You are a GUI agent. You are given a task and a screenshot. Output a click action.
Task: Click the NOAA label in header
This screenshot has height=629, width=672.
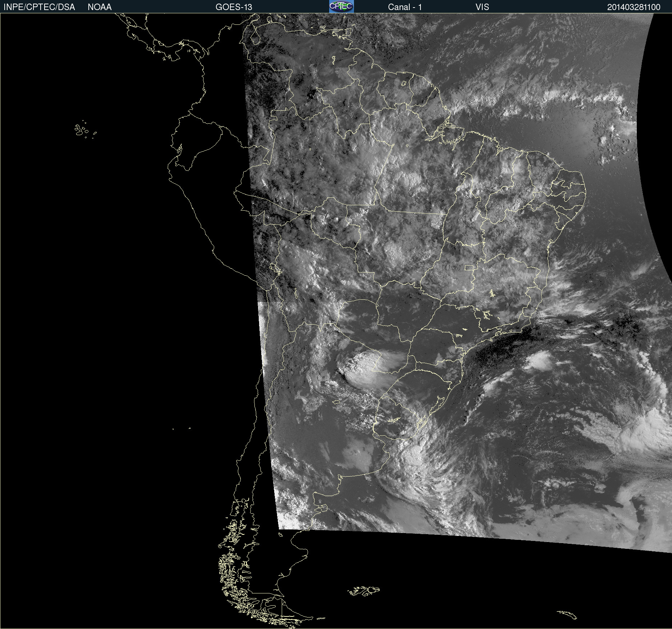tap(100, 7)
